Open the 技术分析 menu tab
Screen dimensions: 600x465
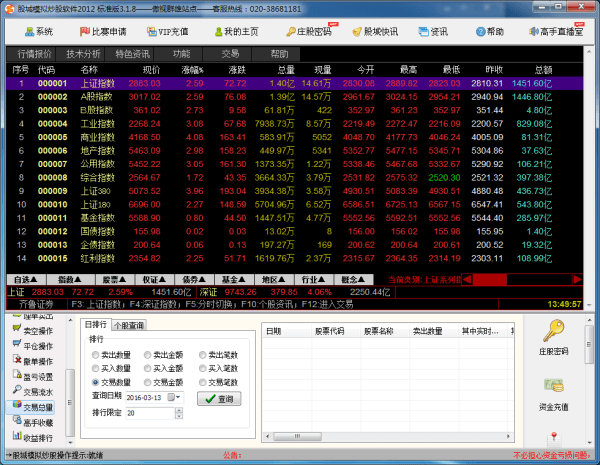[83, 53]
